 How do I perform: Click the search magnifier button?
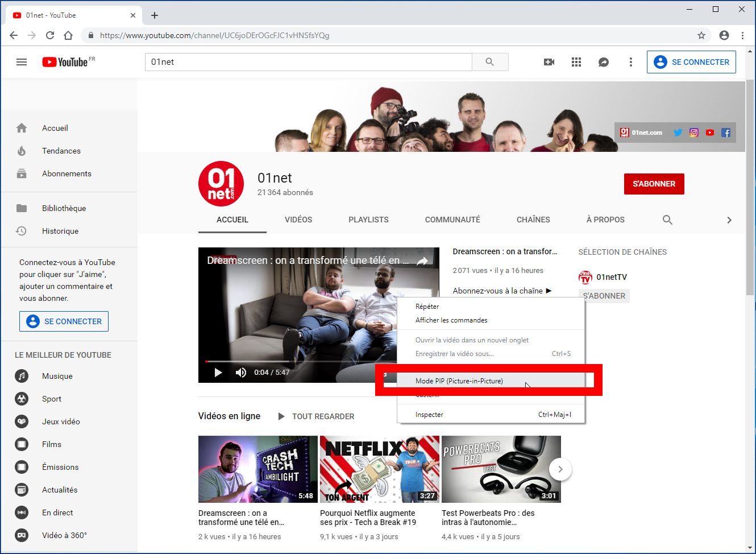[x=490, y=62]
